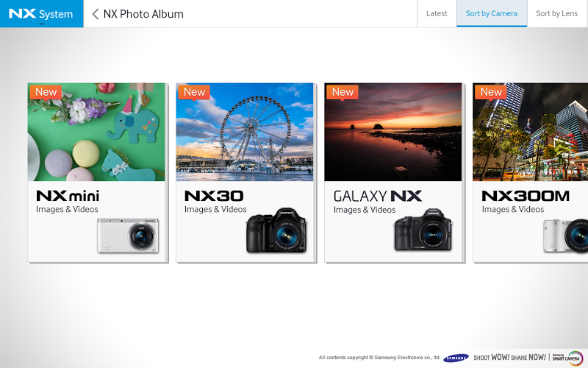Viewport: 588px width, 368px height.
Task: Select NX30 Images & Videos label
Action: 215,210
